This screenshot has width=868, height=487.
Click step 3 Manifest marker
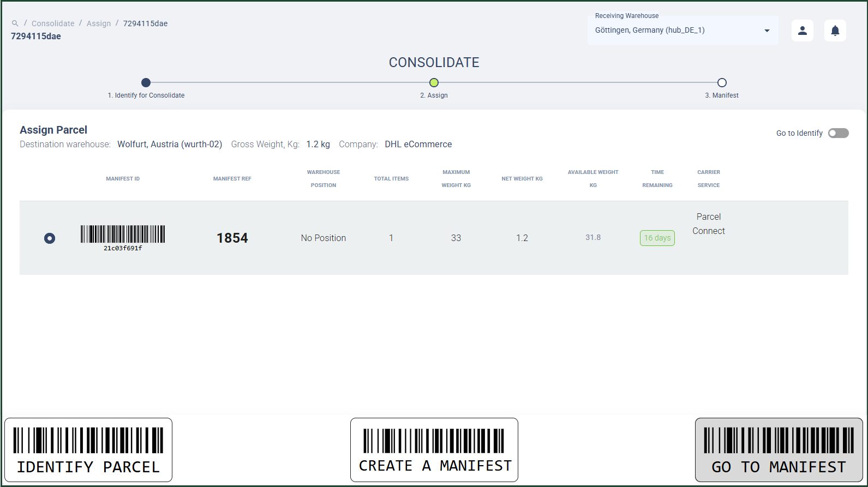pyautogui.click(x=722, y=83)
